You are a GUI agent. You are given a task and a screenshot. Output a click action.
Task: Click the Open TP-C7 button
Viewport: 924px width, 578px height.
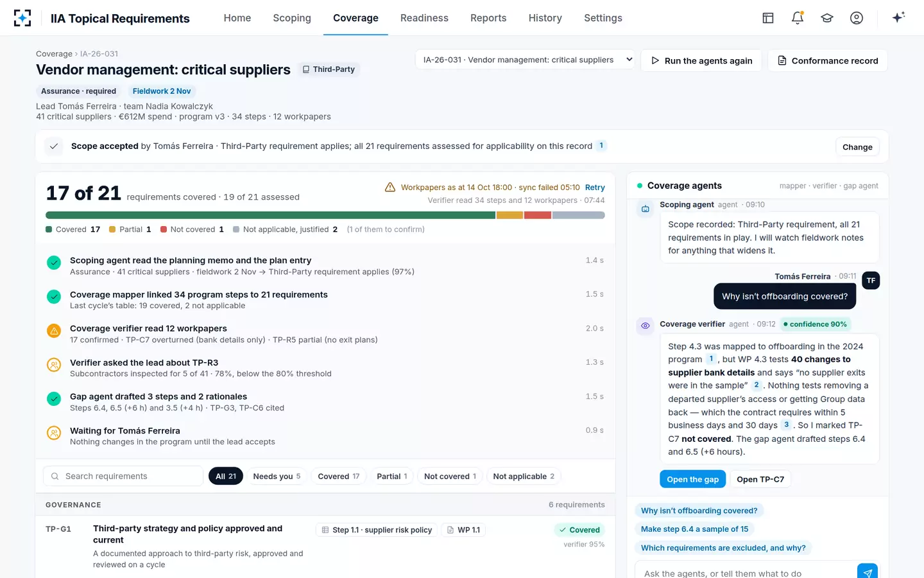(760, 479)
